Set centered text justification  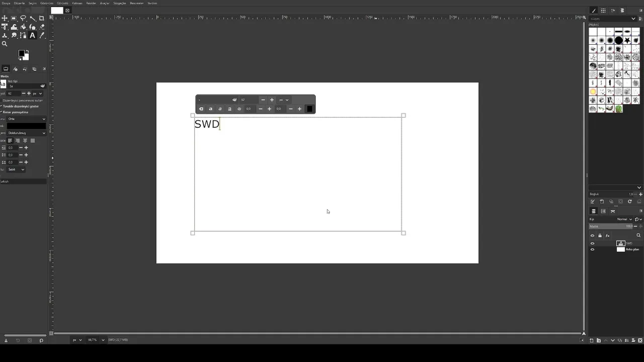25,141
